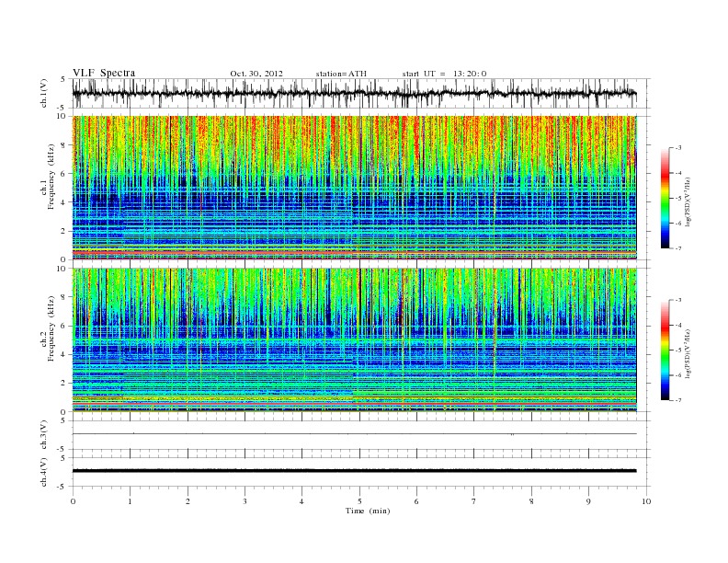The width and height of the screenshot is (728, 563).
Task: Click the "-7" tick on ch.1 colorbar
Action: pos(678,248)
